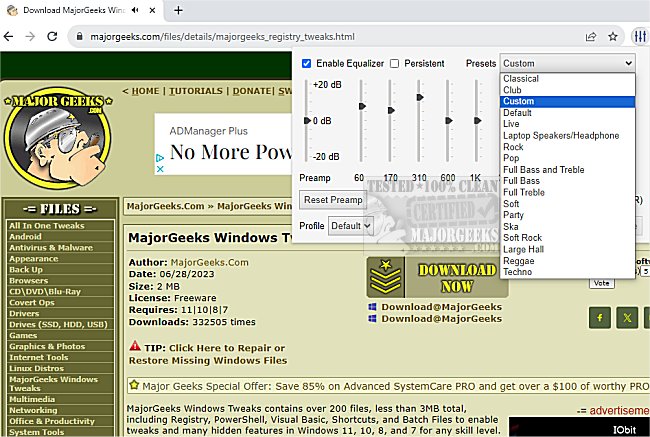Open the HOME navigation link

click(x=146, y=91)
